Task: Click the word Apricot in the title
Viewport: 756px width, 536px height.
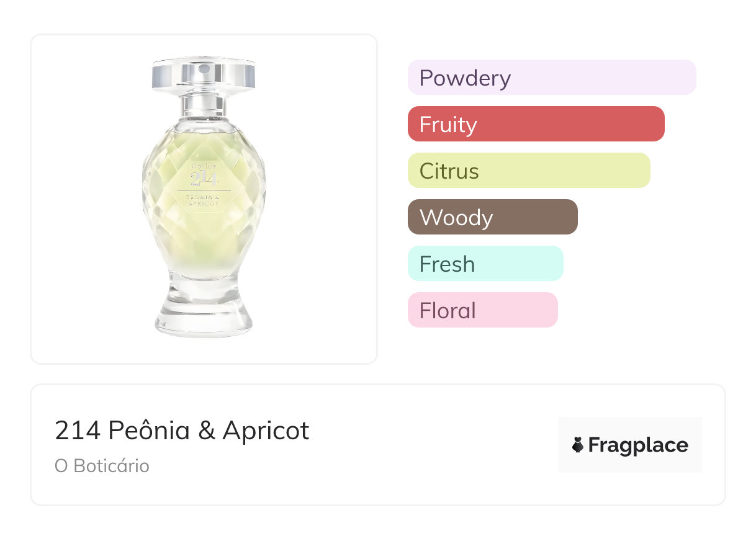Action: (x=266, y=431)
